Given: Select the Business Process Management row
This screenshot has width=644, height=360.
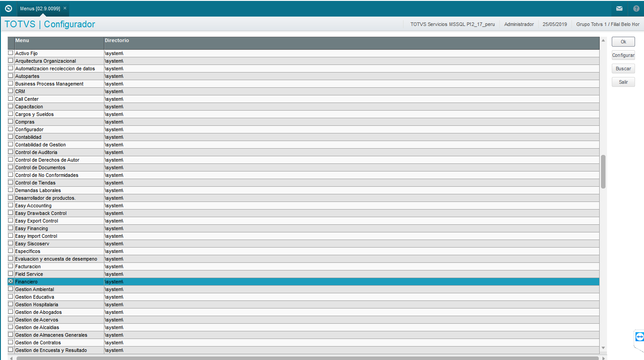Looking at the screenshot, I should (x=304, y=84).
